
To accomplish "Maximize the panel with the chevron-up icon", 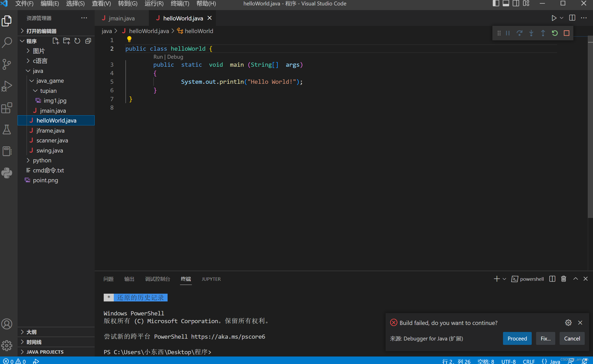I will (x=575, y=279).
